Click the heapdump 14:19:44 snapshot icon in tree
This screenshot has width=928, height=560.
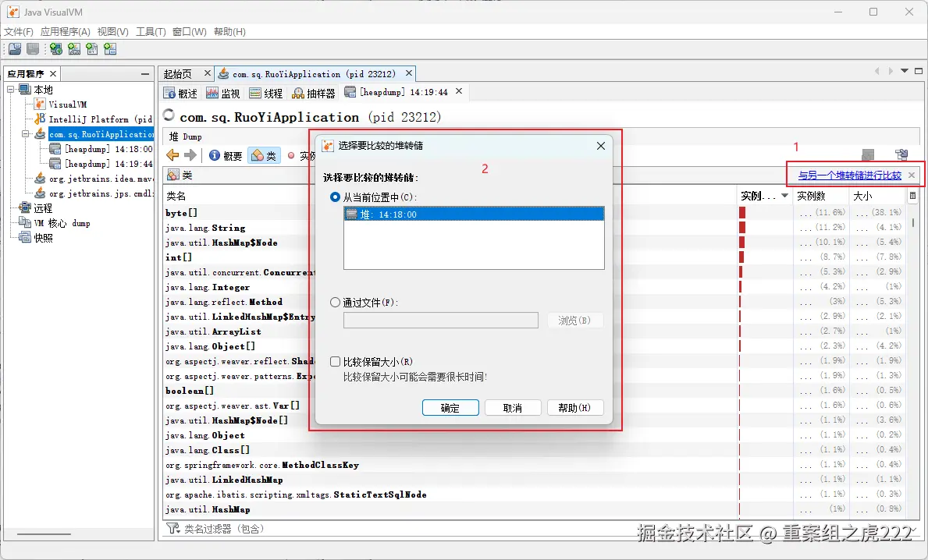click(55, 163)
